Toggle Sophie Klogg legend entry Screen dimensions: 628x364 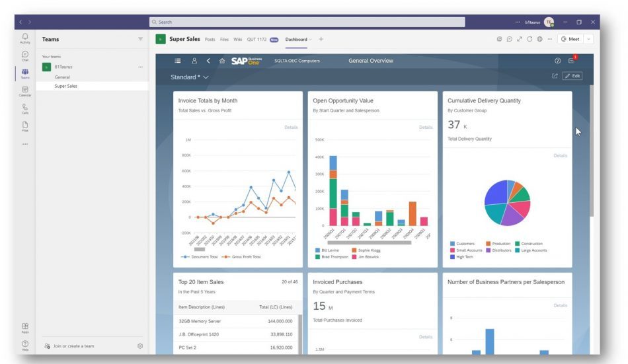366,250
